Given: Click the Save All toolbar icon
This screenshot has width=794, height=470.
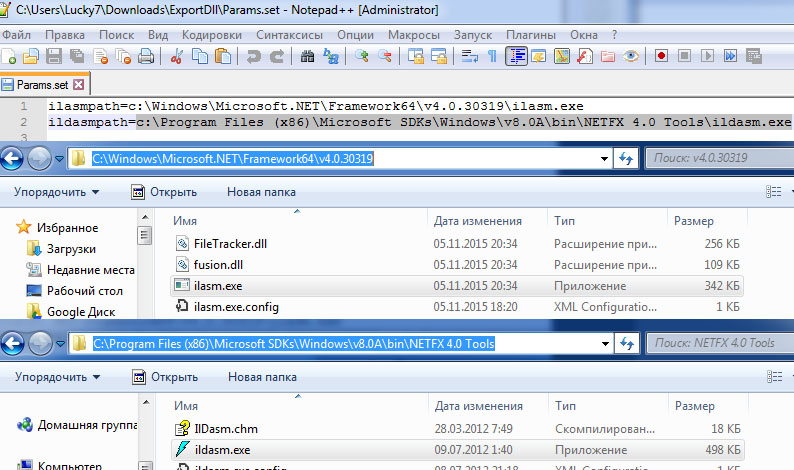Looking at the screenshot, I should 77,56.
